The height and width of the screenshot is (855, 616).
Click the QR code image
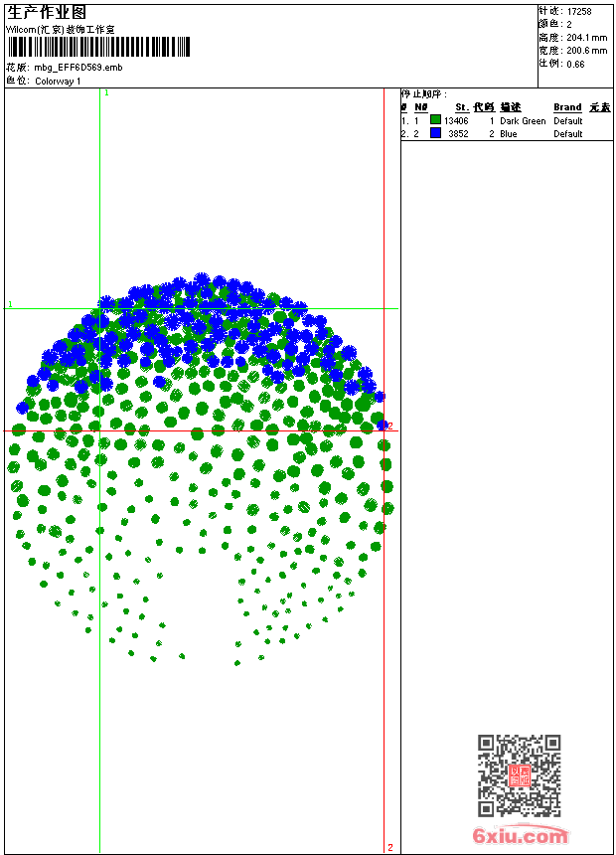point(519,775)
